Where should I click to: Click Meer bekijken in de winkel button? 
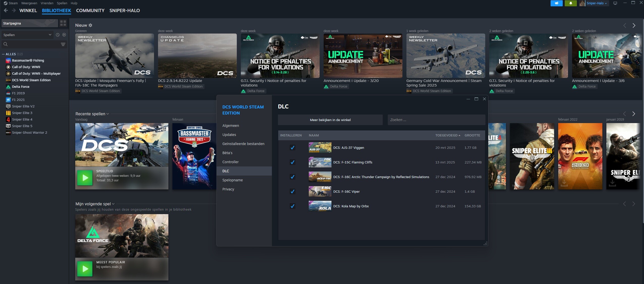click(330, 120)
